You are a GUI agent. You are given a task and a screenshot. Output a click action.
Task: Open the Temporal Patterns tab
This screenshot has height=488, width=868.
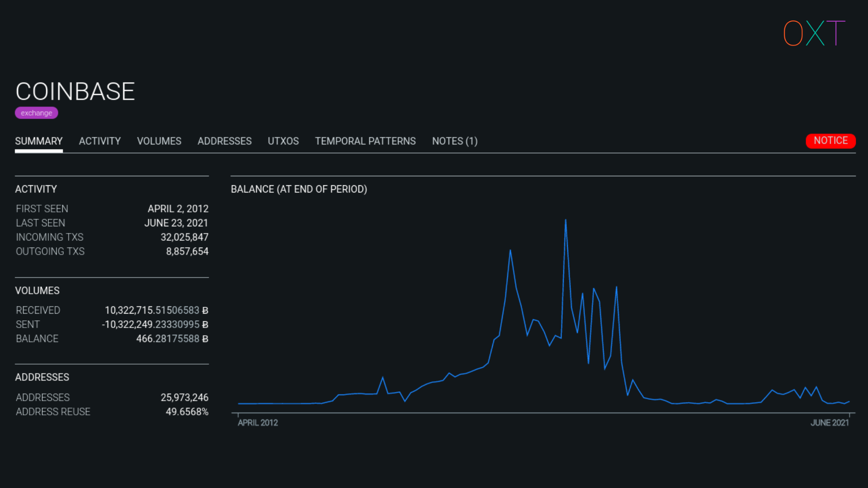point(365,141)
